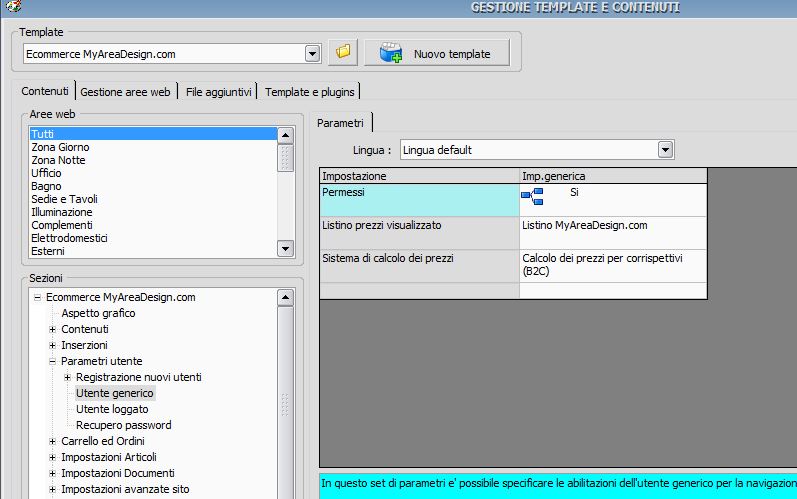This screenshot has height=499, width=797.
Task: Click the Imp.generica column header
Action: (614, 176)
